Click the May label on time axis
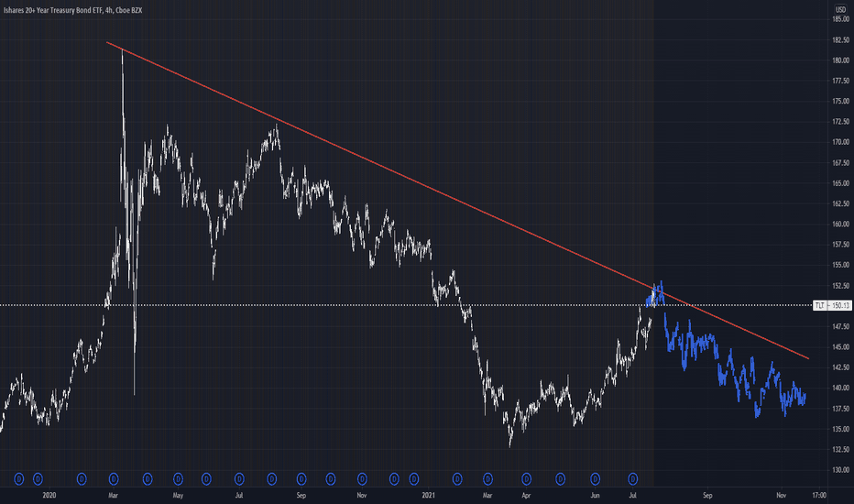Image resolution: width=854 pixels, height=504 pixels. [178, 495]
